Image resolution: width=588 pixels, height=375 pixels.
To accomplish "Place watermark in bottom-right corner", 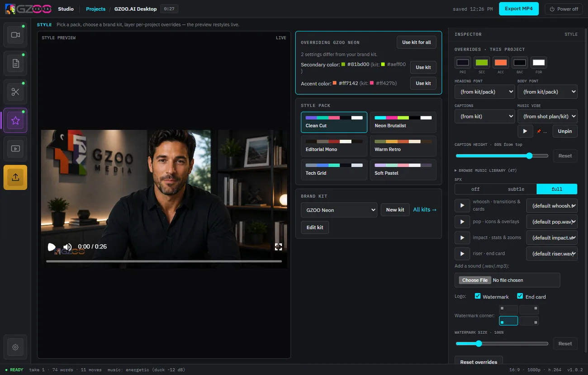I will click(529, 321).
